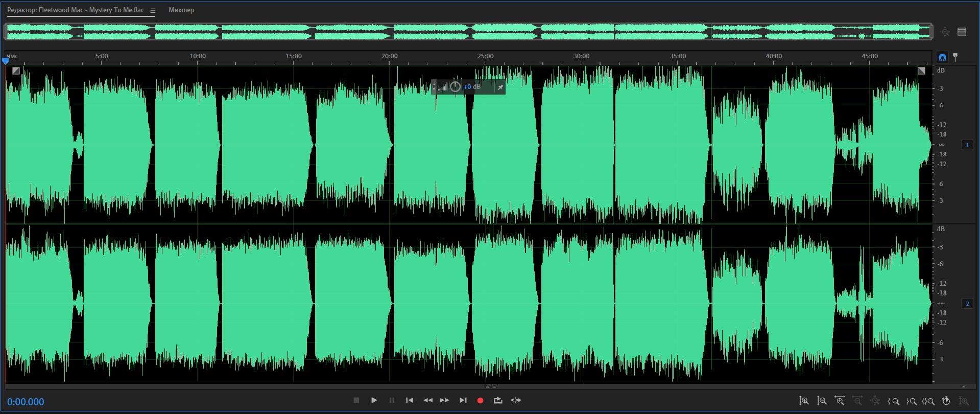Switch to the Микшер tab

coord(181,10)
